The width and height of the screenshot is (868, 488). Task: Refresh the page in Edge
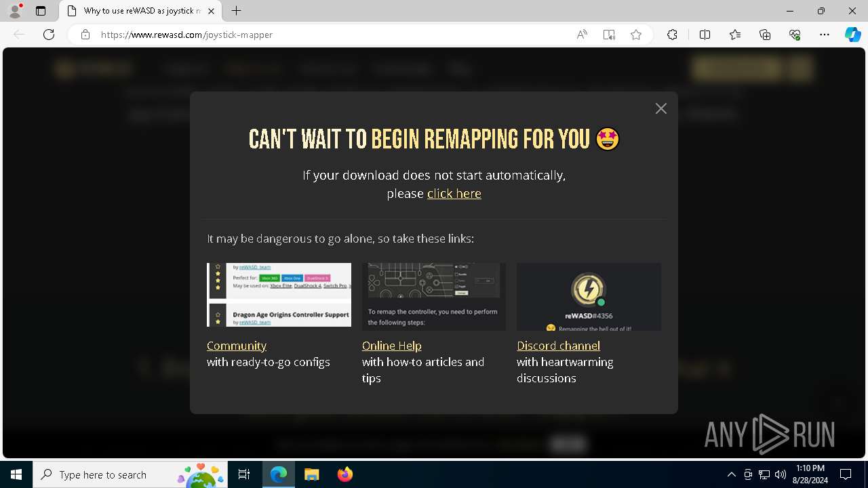point(49,35)
